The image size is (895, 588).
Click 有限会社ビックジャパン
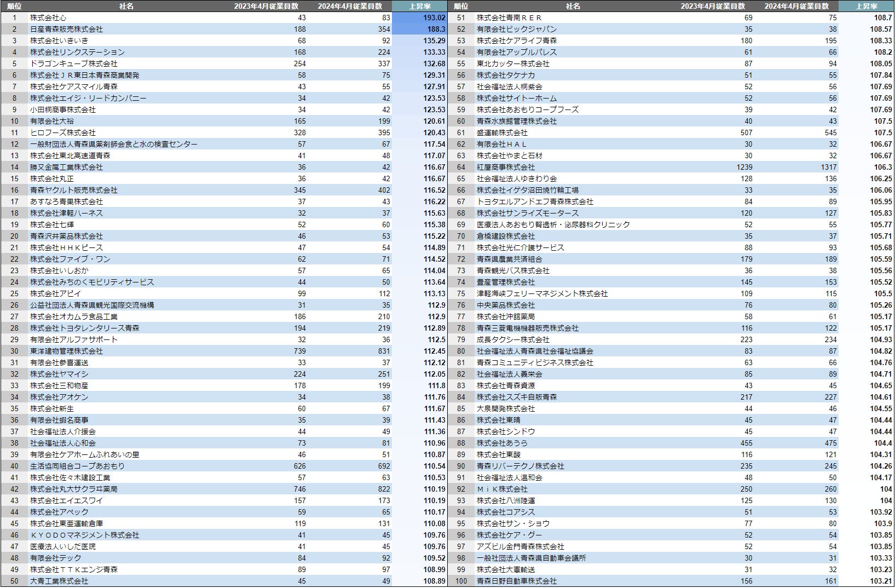517,29
